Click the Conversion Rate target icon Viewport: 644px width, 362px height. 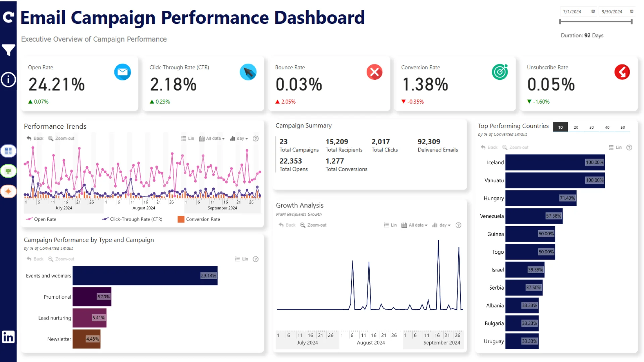[500, 72]
